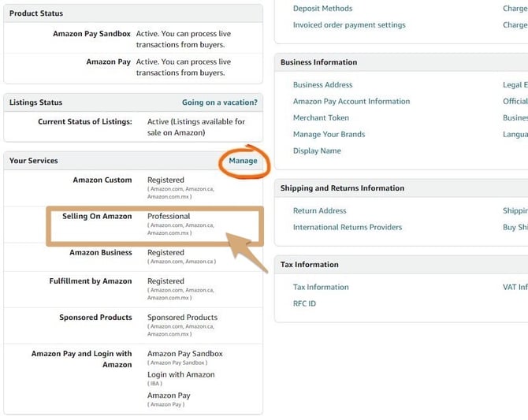Select Selling On Amazon service label
This screenshot has height=420, width=528.
(97, 216)
